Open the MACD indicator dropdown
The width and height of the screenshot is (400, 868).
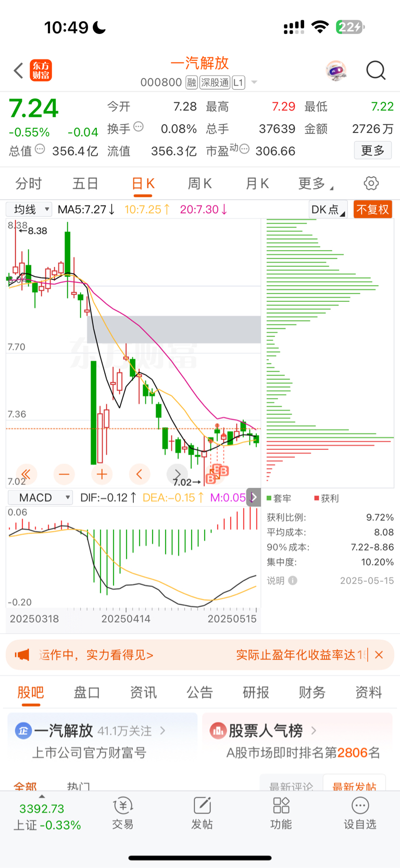40,497
